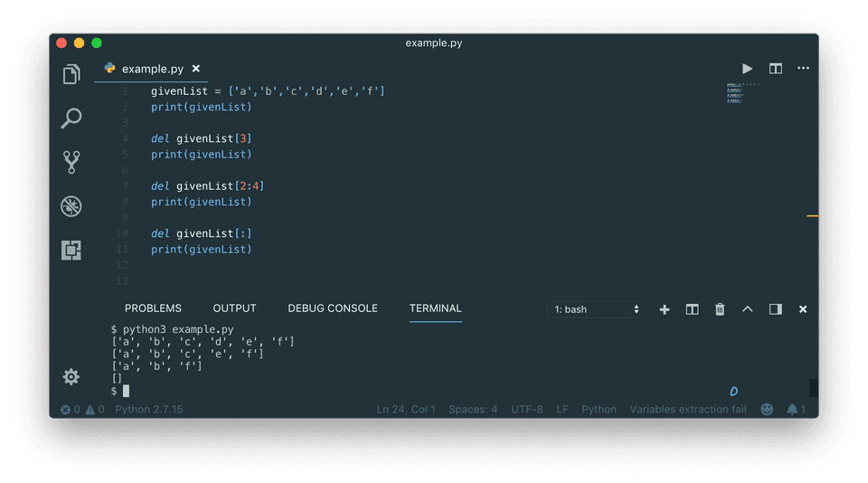Viewport: 868px width, 483px height.
Task: Kill terminal with the trash icon
Action: 720,309
